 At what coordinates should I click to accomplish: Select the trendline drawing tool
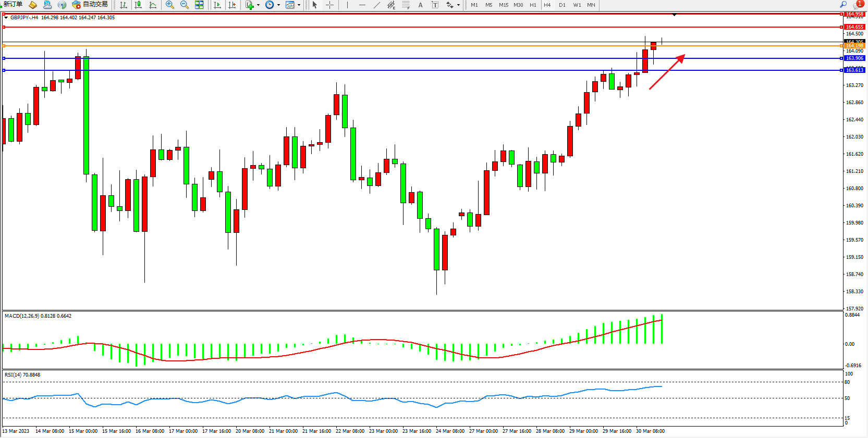[377, 5]
